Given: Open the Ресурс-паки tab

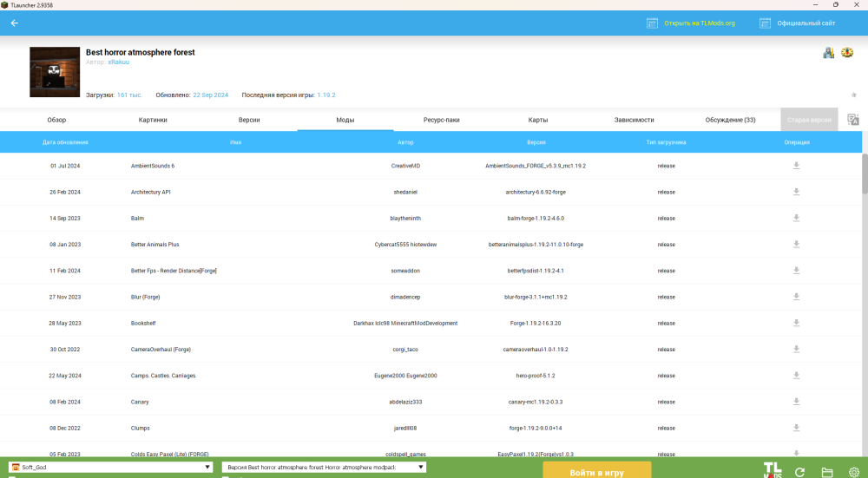Looking at the screenshot, I should [x=441, y=120].
